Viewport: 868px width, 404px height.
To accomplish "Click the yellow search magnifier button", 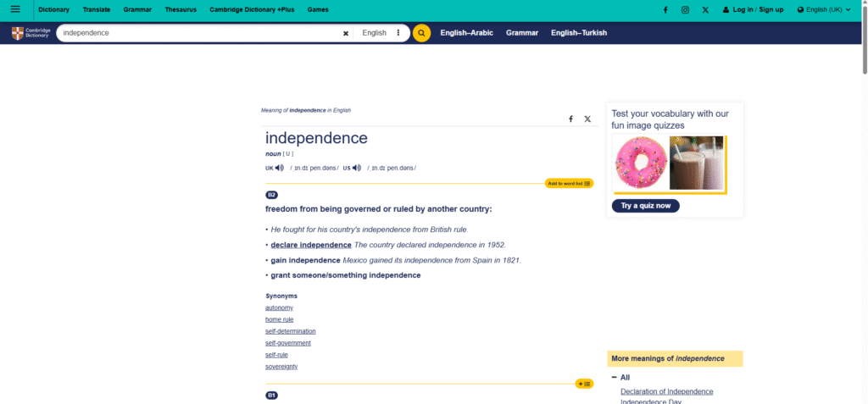I will [421, 33].
